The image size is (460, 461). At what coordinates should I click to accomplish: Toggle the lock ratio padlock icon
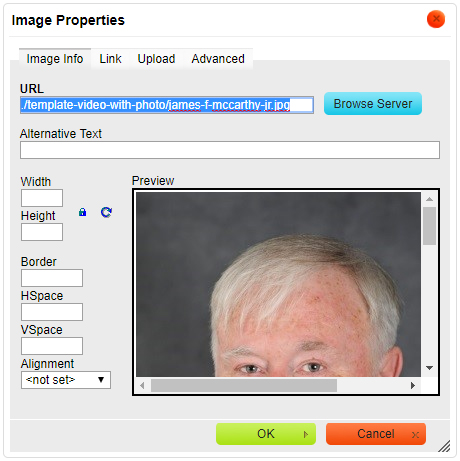pyautogui.click(x=82, y=212)
